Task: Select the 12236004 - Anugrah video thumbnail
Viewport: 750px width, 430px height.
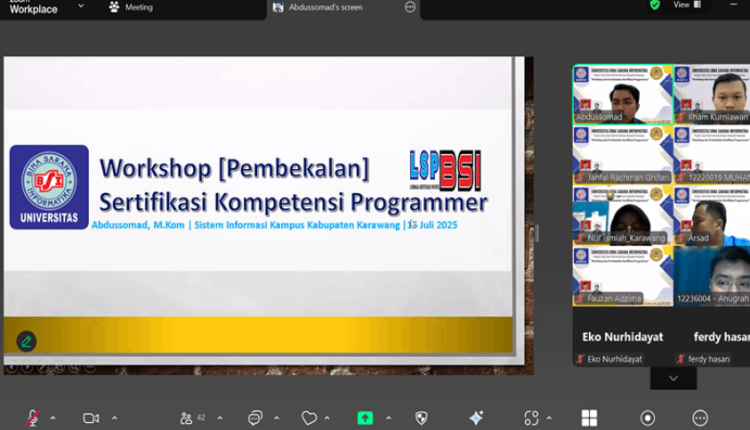Action: [712, 276]
